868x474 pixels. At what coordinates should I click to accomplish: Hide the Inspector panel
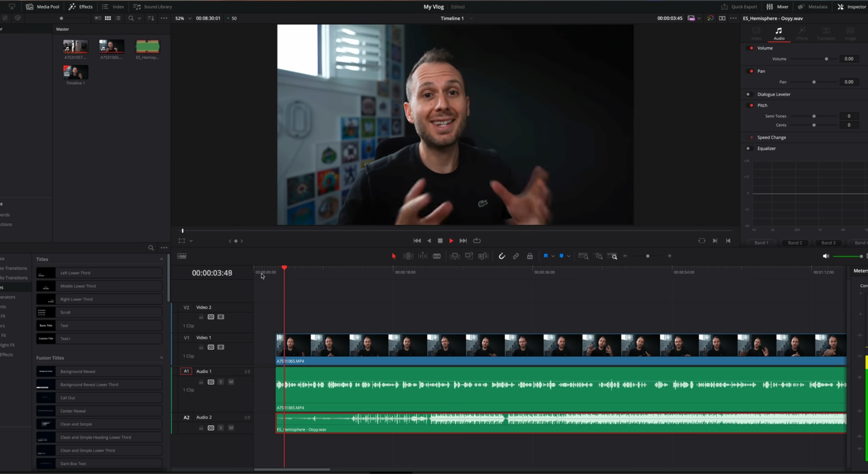851,6
